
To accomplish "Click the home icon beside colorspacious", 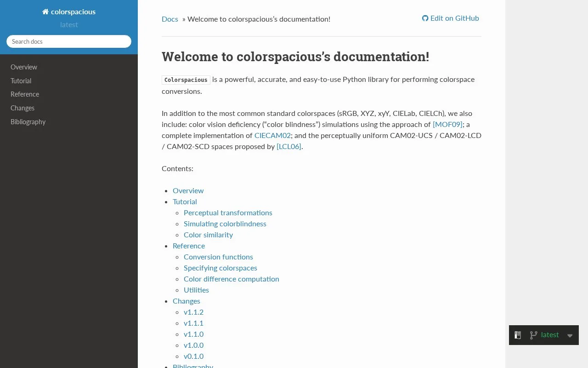I will pos(45,12).
